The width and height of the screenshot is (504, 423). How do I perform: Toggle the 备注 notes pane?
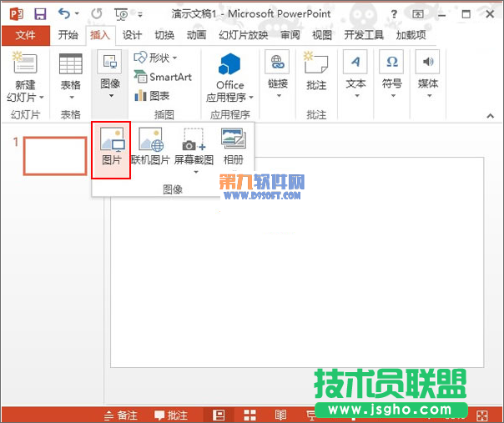point(121,415)
